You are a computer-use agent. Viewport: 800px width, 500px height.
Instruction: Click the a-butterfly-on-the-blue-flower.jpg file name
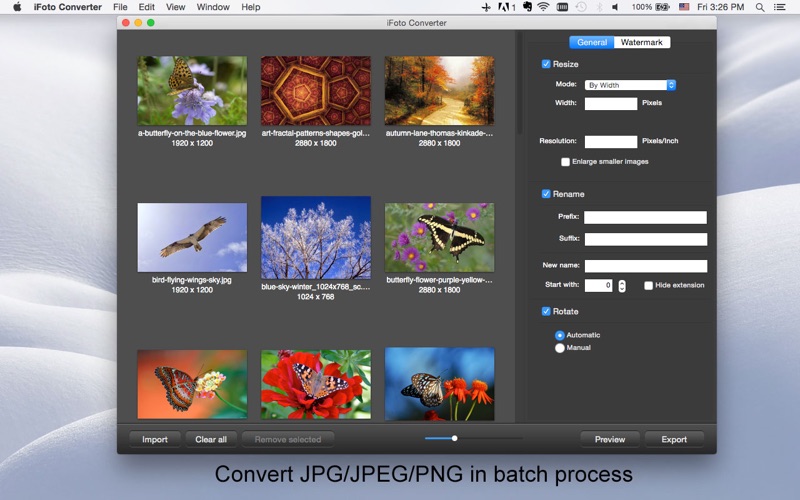point(192,133)
